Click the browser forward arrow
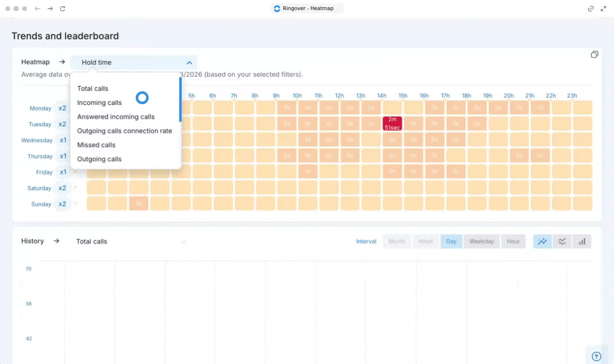 [50, 9]
